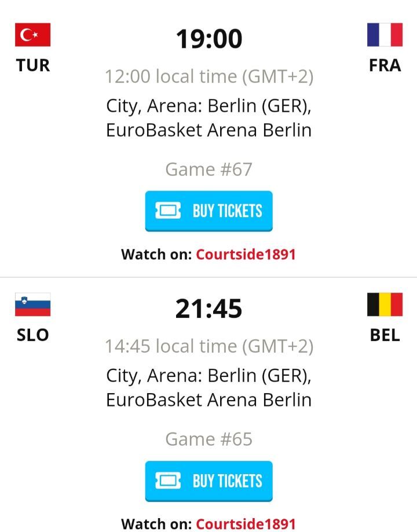Click the Game #67 label
Viewport: 417px width, 532px height.
pyautogui.click(x=209, y=169)
